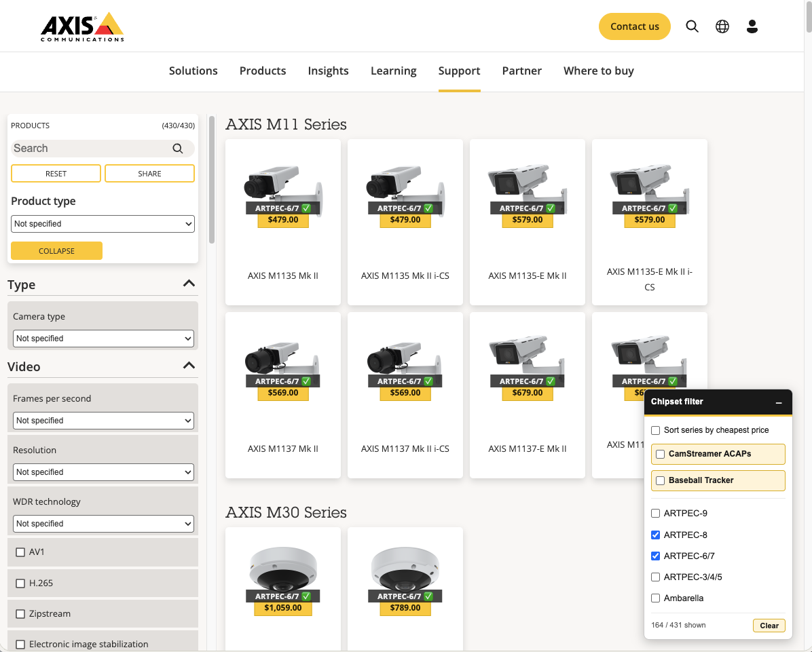Click the $479.00 price tag on AXIS M1135 Mk II
The height and width of the screenshot is (652, 812).
point(282,220)
